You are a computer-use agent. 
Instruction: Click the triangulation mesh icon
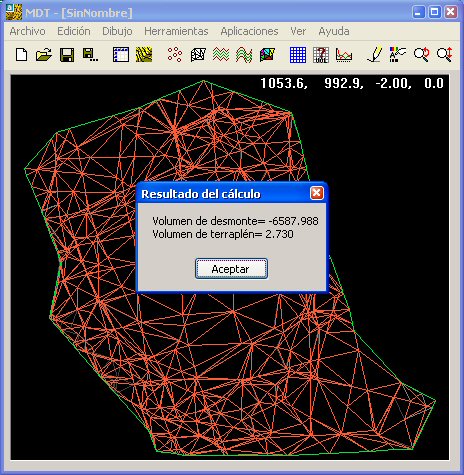[x=198, y=55]
